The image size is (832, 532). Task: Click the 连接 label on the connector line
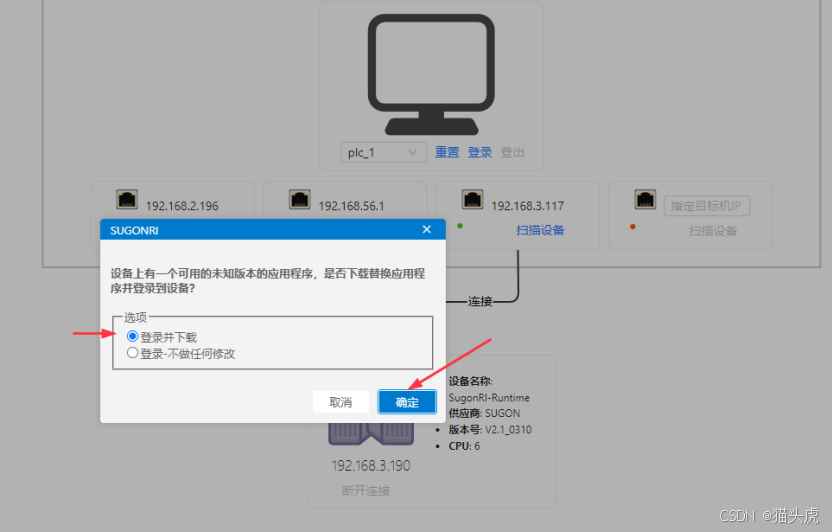pyautogui.click(x=480, y=301)
